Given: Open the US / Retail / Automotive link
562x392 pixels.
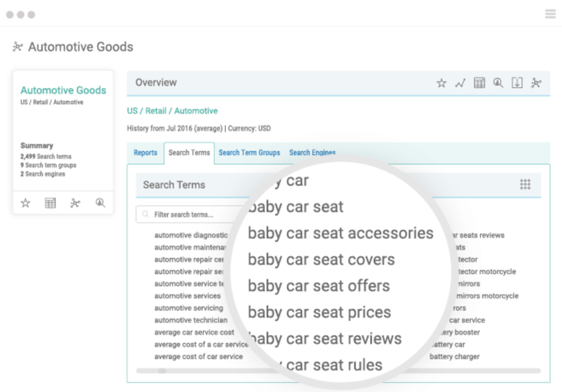Looking at the screenshot, I should coord(172,111).
